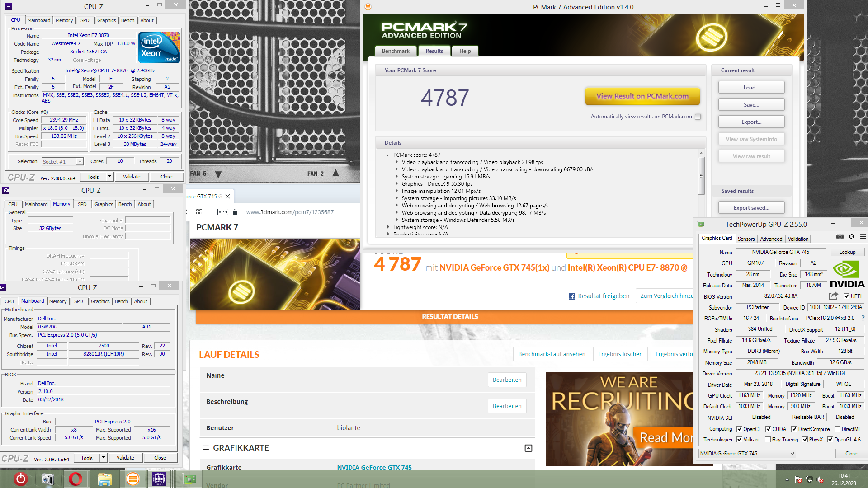Open the Help tab in PCMark 7
Viewport: 868px width, 488px height.
coord(465,51)
